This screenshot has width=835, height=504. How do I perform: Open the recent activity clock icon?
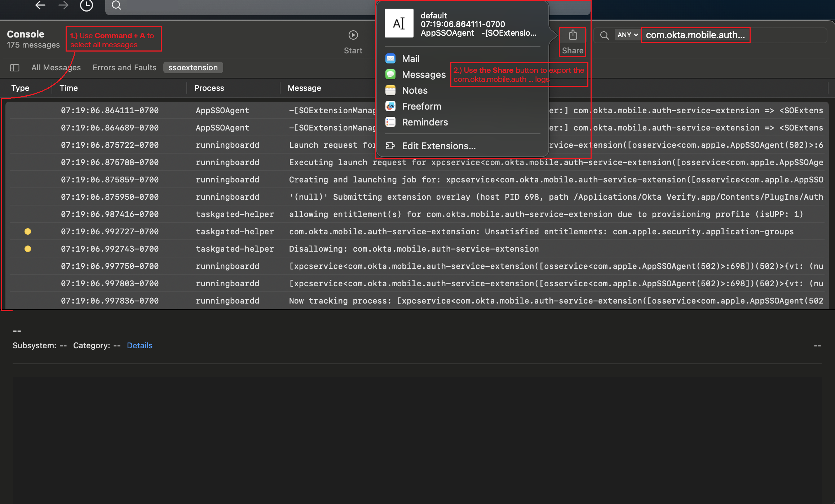coord(86,5)
